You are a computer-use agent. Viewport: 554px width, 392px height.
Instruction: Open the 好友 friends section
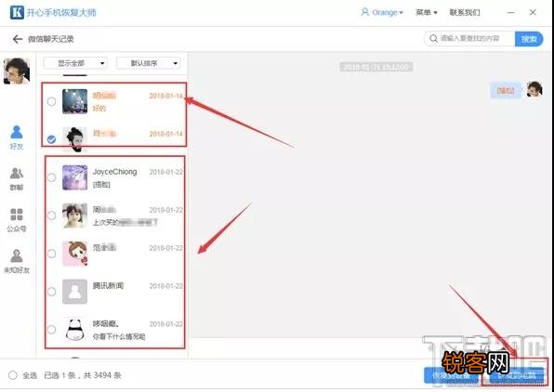click(x=17, y=137)
